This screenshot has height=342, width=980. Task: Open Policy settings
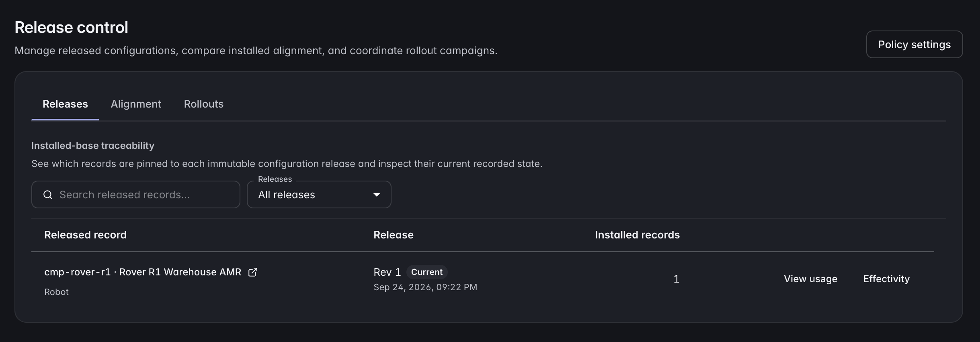[914, 45]
